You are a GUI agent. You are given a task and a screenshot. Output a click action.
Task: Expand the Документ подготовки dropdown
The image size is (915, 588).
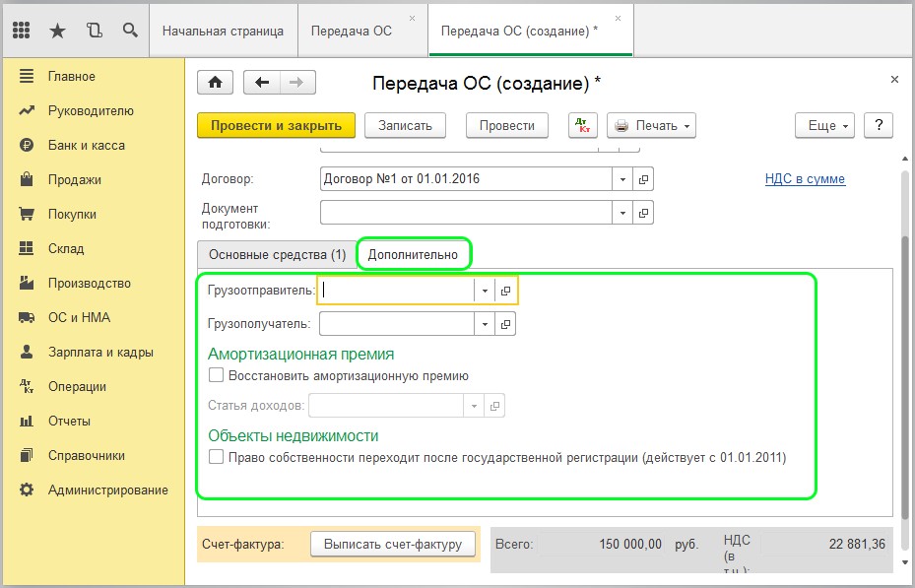pos(622,213)
